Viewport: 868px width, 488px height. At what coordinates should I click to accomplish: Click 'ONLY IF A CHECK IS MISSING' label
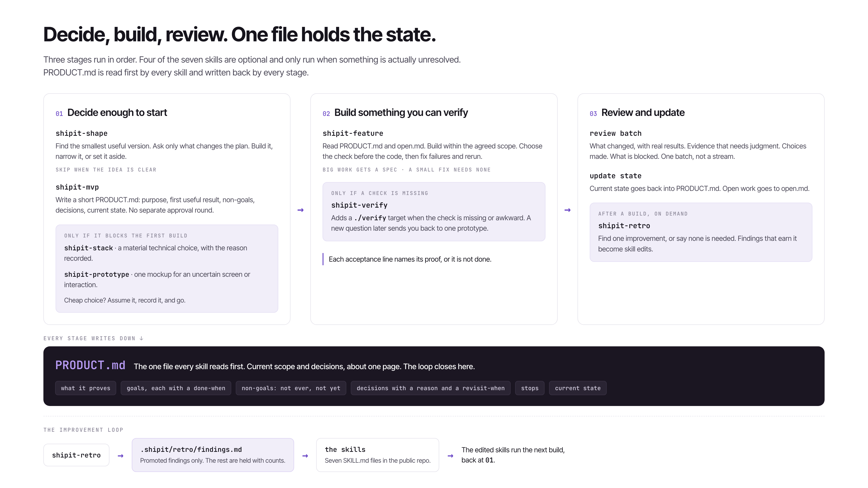380,193
